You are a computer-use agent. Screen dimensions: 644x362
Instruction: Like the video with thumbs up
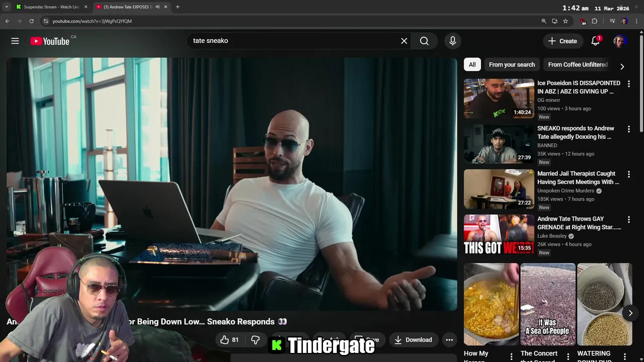229,340
